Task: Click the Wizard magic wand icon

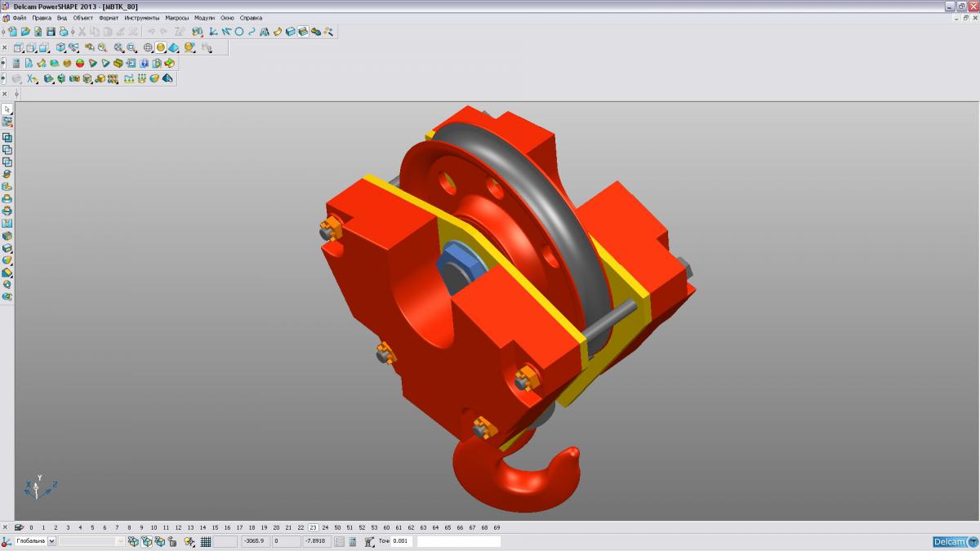Action: click(328, 32)
